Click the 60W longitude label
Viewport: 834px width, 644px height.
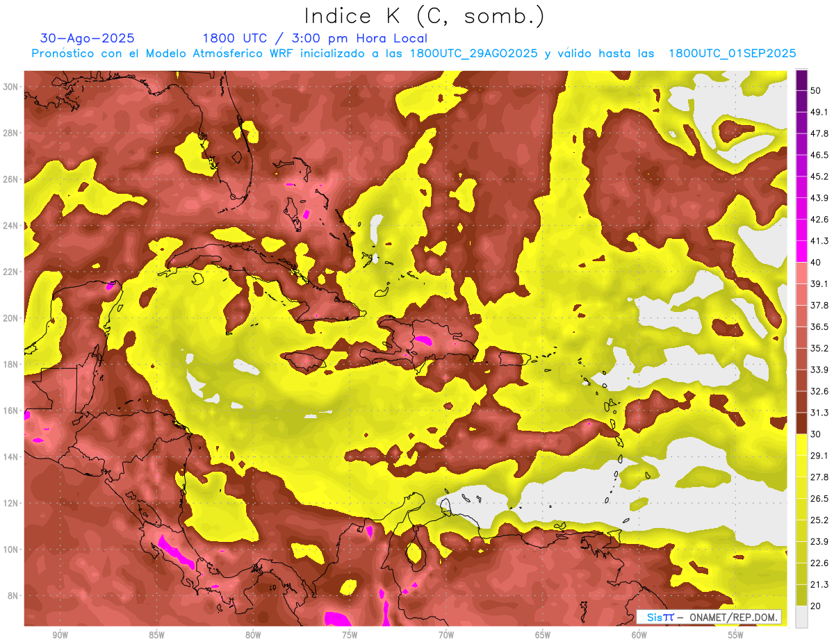(x=639, y=635)
